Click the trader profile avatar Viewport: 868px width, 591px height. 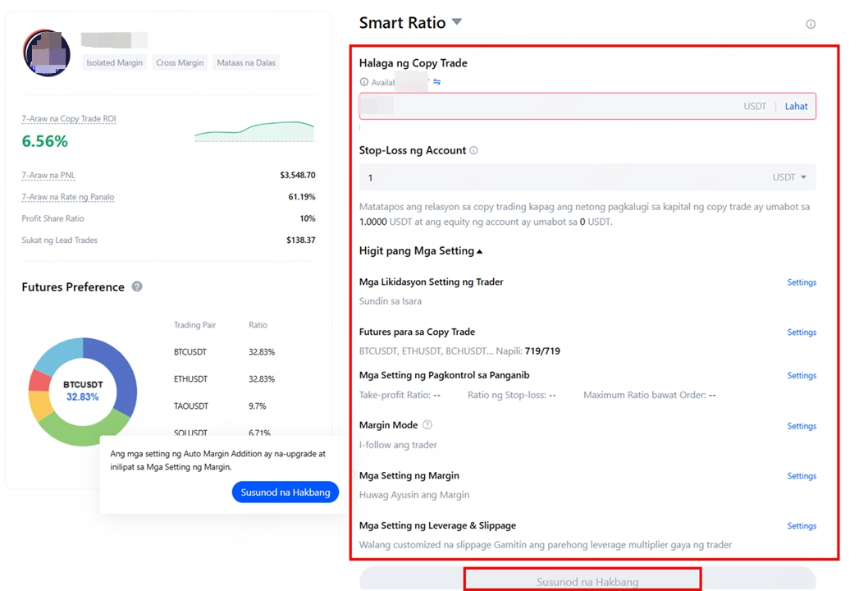coord(47,53)
